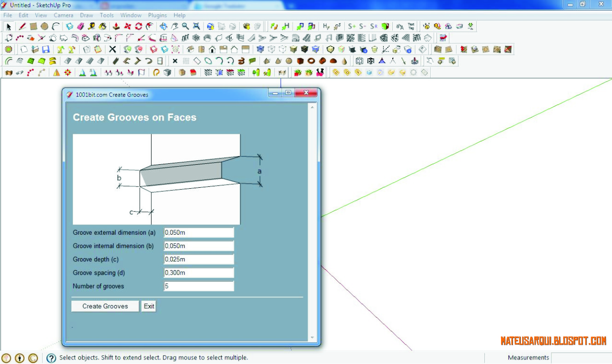
Task: Choose the Rectangle drawing tool
Action: click(x=33, y=26)
